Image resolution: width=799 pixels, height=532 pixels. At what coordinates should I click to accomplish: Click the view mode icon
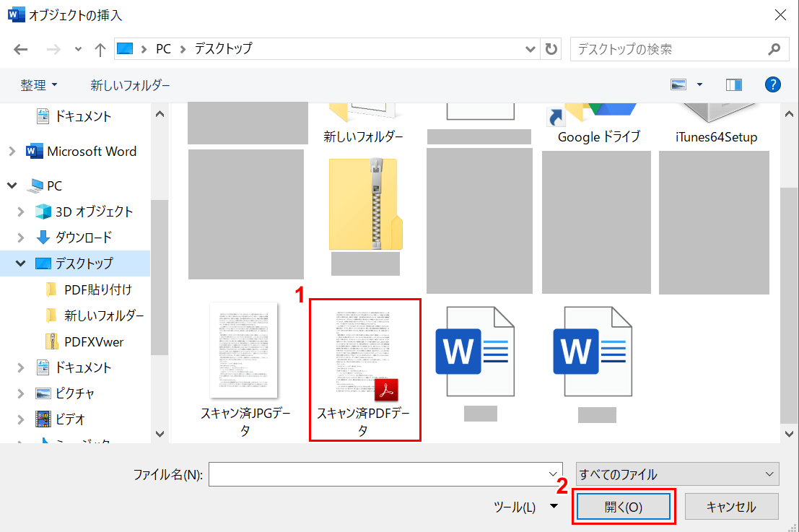point(678,84)
